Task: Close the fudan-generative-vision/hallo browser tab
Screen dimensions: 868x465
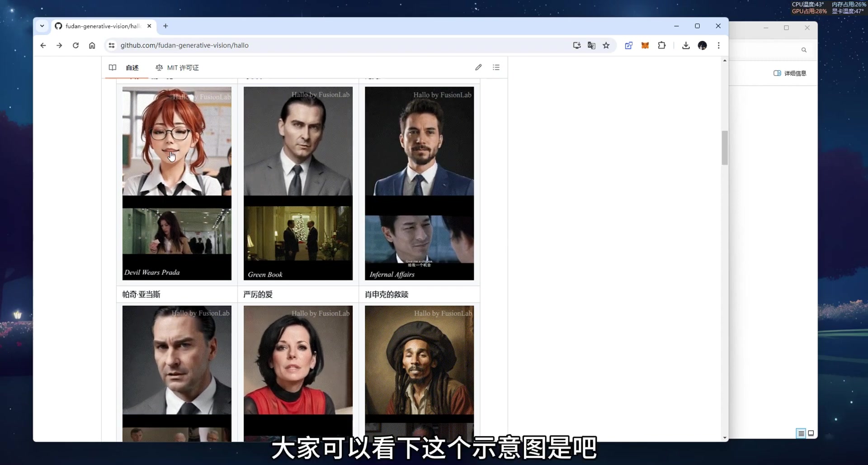Action: (x=149, y=26)
